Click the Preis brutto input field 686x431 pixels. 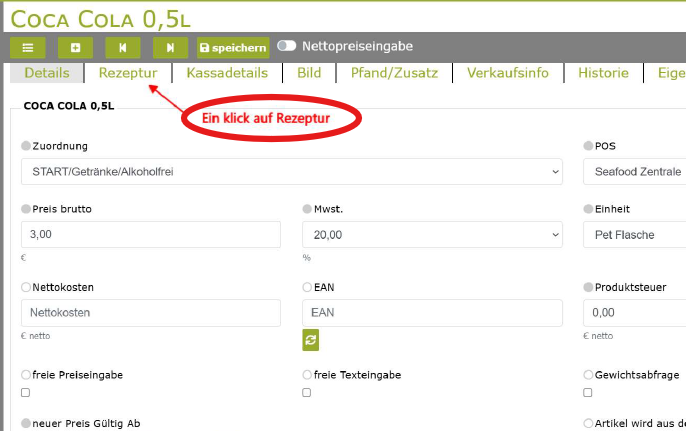(151, 235)
